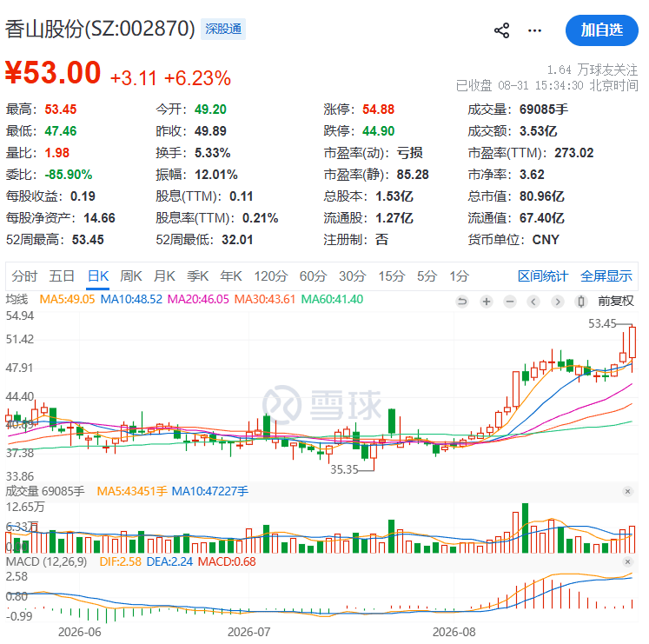
Task: Toggle the candlestick style icon
Action: pyautogui.click(x=581, y=302)
